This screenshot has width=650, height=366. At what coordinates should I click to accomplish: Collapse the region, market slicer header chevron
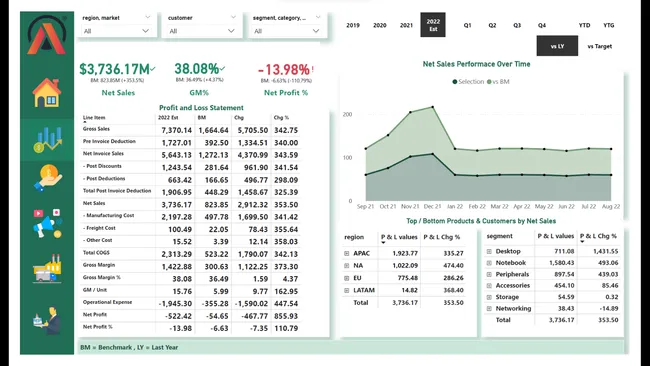147,17
